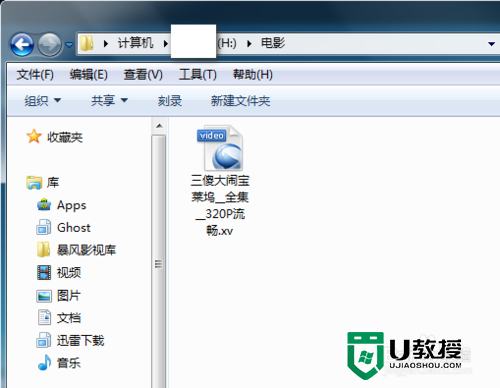This screenshot has width=500, height=388.
Task: Open the address bar history dropdown
Action: 491,44
